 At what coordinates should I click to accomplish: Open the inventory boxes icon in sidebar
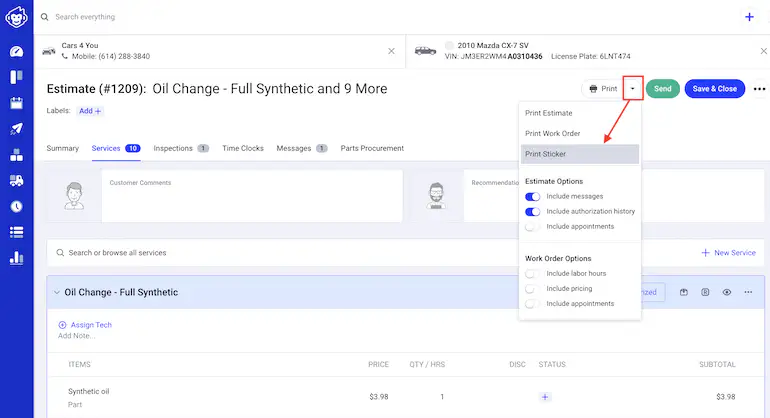[x=16, y=155]
